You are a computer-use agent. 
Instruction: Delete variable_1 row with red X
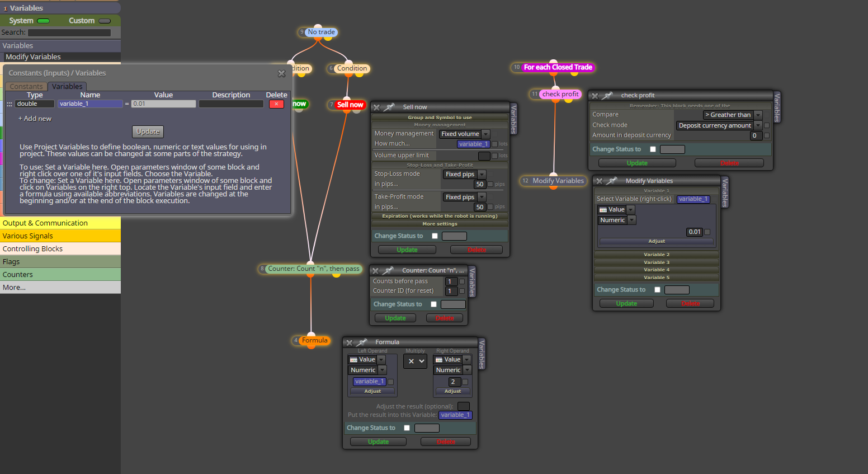pos(276,104)
